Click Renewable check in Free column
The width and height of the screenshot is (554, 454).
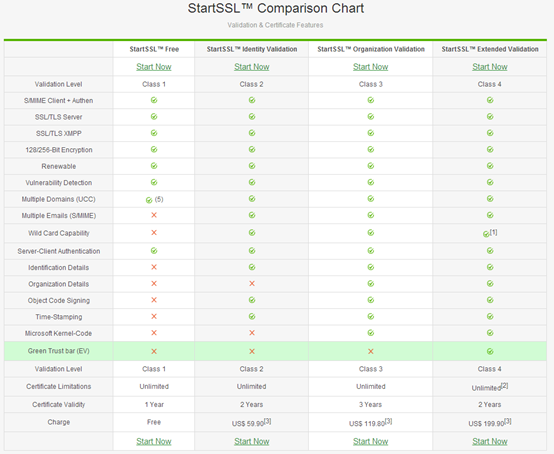coord(154,166)
